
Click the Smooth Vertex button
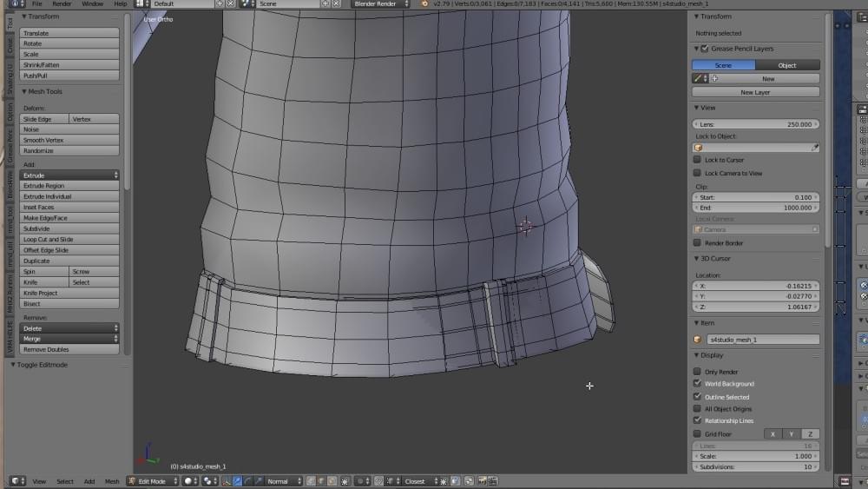(69, 140)
